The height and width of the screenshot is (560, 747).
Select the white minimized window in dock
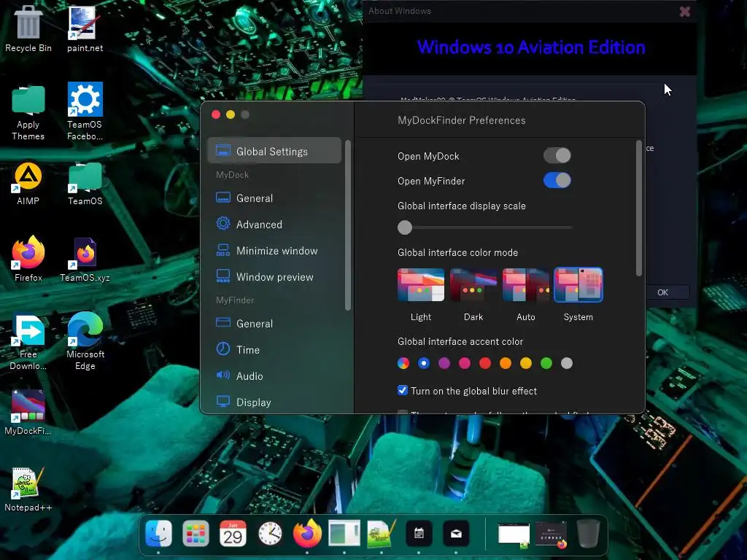514,534
